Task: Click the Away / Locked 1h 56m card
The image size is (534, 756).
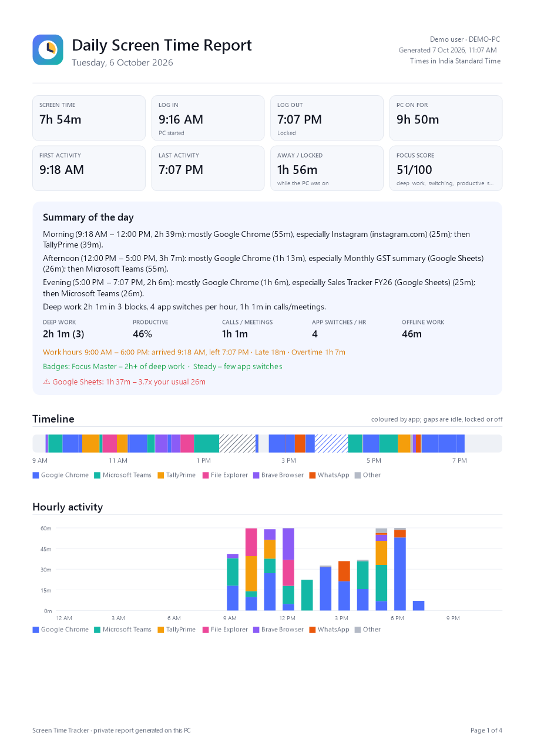Action: click(327, 168)
